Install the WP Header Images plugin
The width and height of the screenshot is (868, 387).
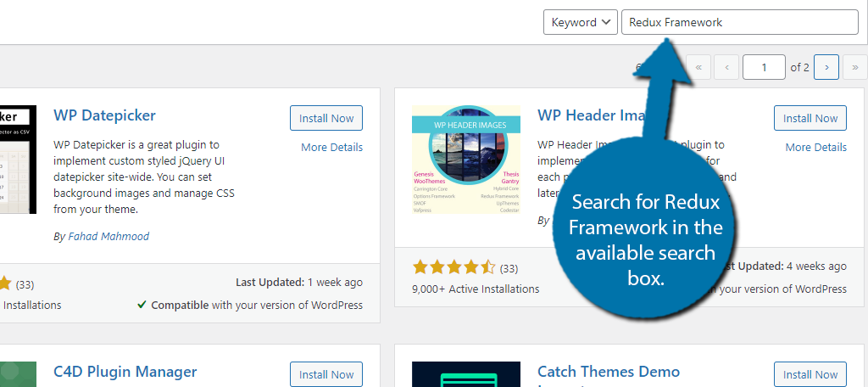pos(810,118)
